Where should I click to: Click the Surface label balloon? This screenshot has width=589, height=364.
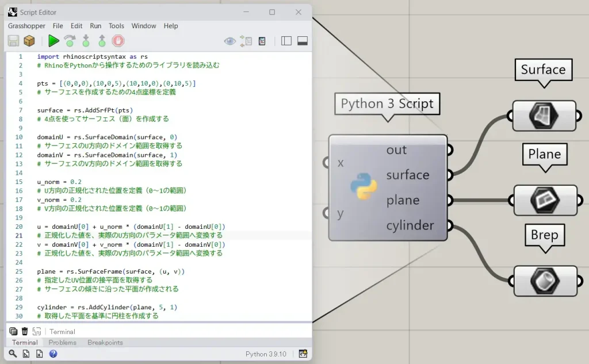coord(543,70)
